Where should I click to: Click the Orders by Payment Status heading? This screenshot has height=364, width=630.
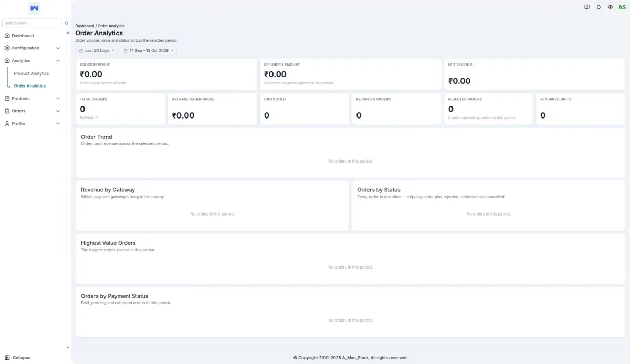[x=114, y=296]
